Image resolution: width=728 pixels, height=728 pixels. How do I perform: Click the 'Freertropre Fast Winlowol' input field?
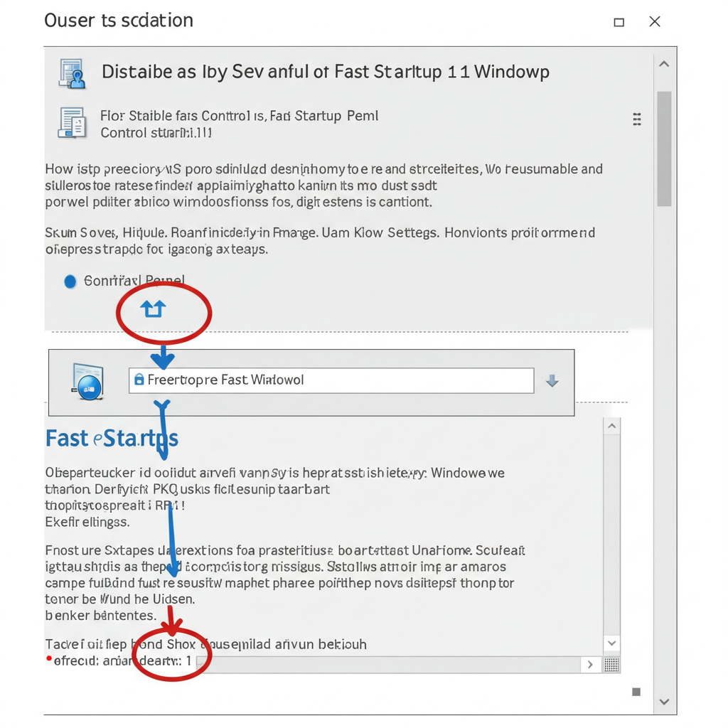pyautogui.click(x=331, y=380)
